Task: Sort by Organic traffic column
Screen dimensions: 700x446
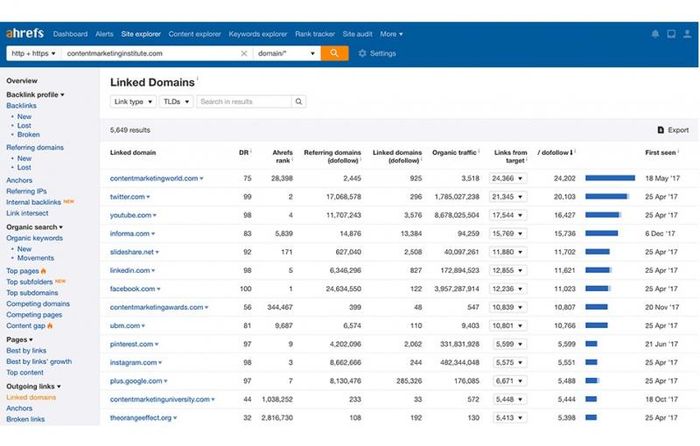Action: pos(454,153)
